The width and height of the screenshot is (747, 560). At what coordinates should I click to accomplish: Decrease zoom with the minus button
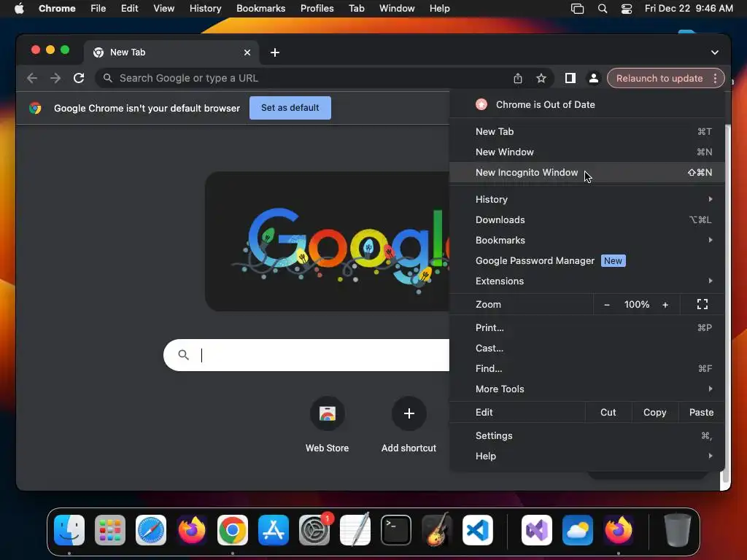click(x=606, y=305)
